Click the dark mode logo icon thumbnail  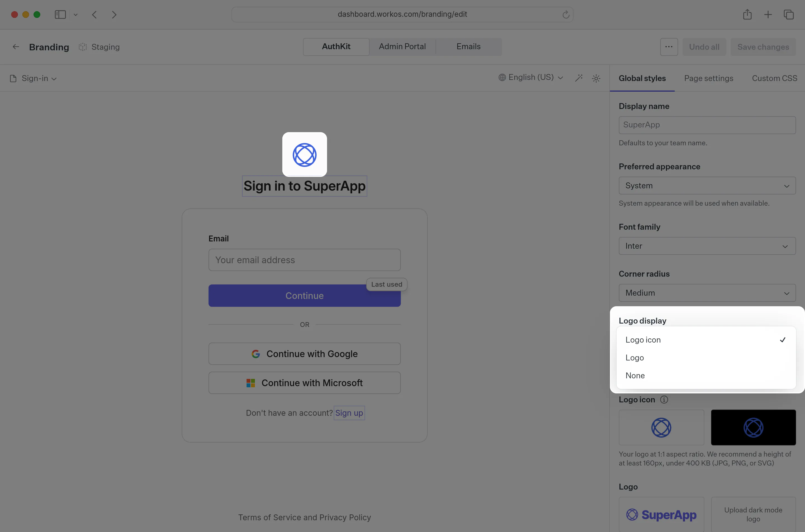click(753, 427)
